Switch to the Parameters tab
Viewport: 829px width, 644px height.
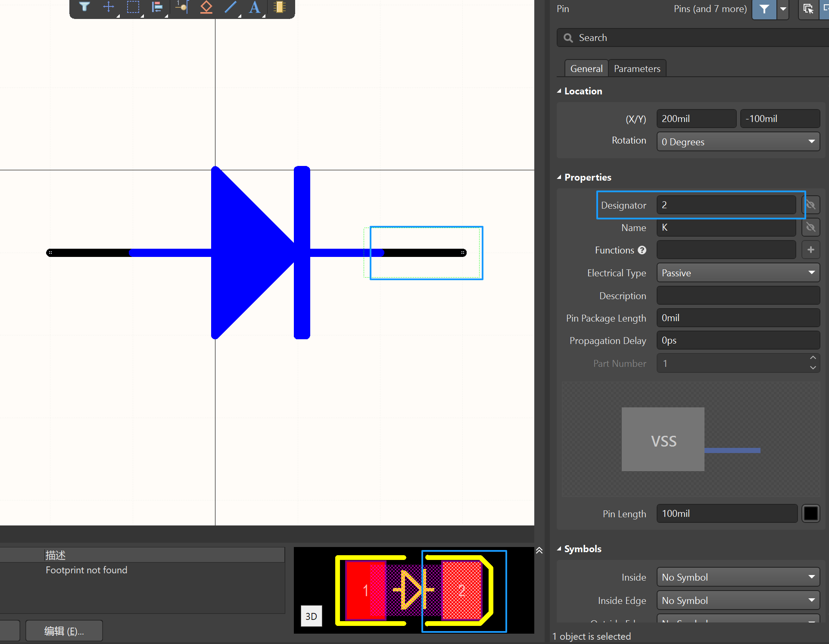(x=637, y=69)
